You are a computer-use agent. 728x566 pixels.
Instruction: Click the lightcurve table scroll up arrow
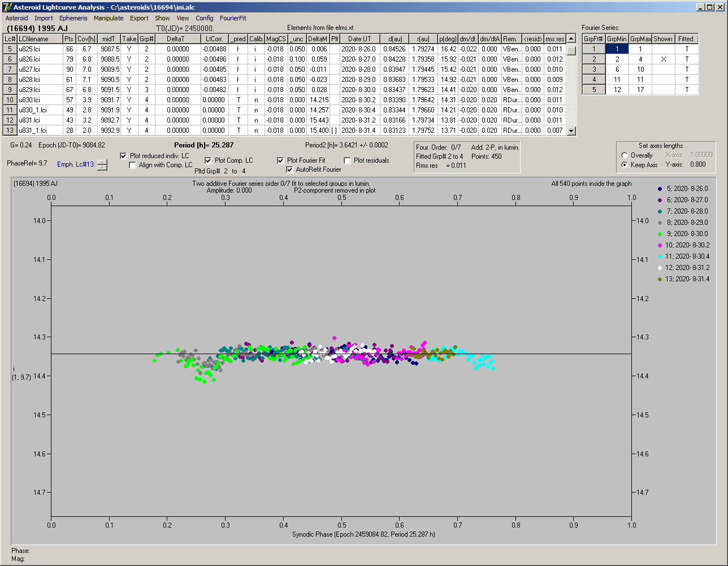571,39
